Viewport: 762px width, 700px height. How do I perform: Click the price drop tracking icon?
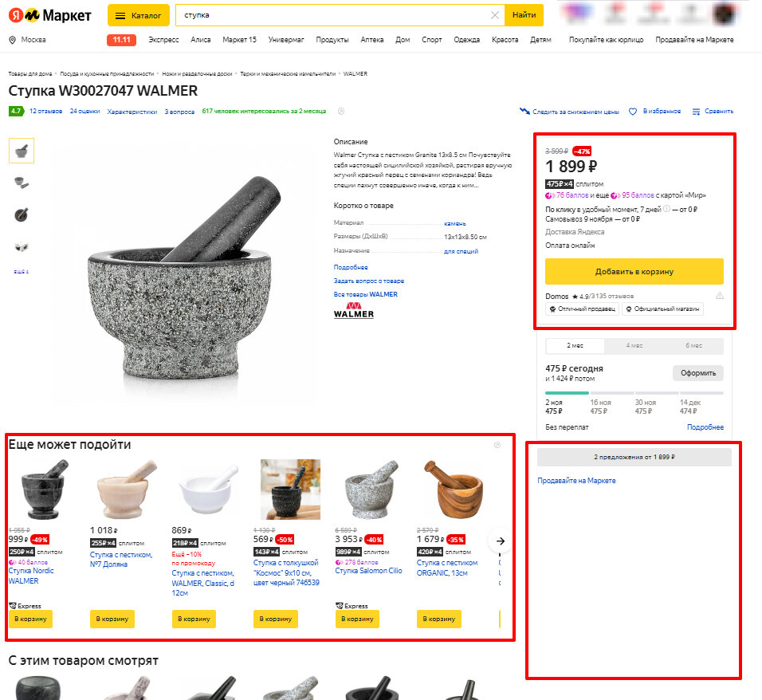click(x=524, y=112)
